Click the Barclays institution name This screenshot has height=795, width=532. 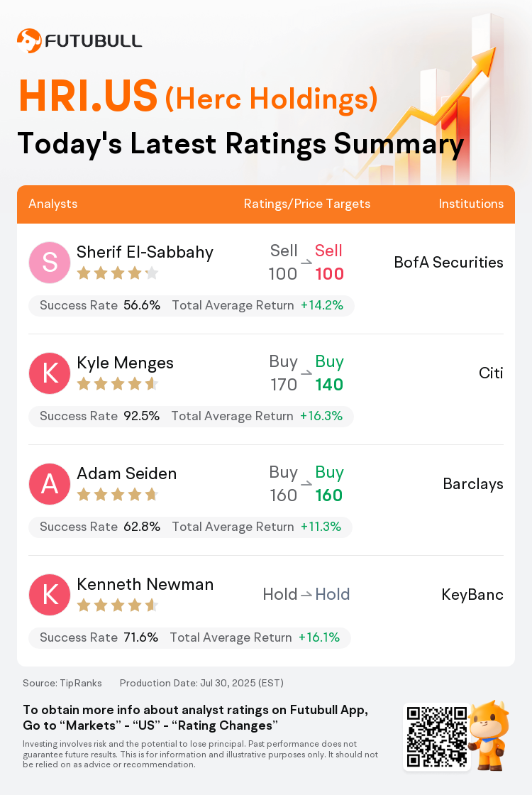[473, 483]
